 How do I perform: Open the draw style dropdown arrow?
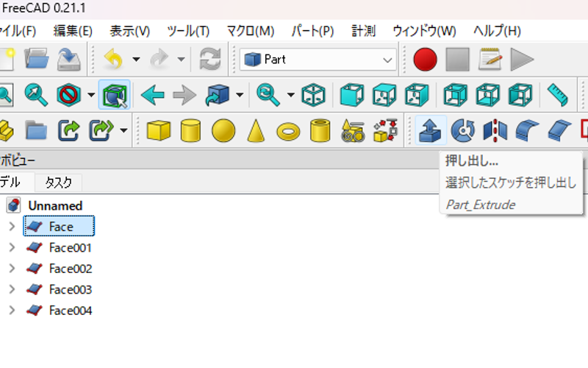click(91, 95)
